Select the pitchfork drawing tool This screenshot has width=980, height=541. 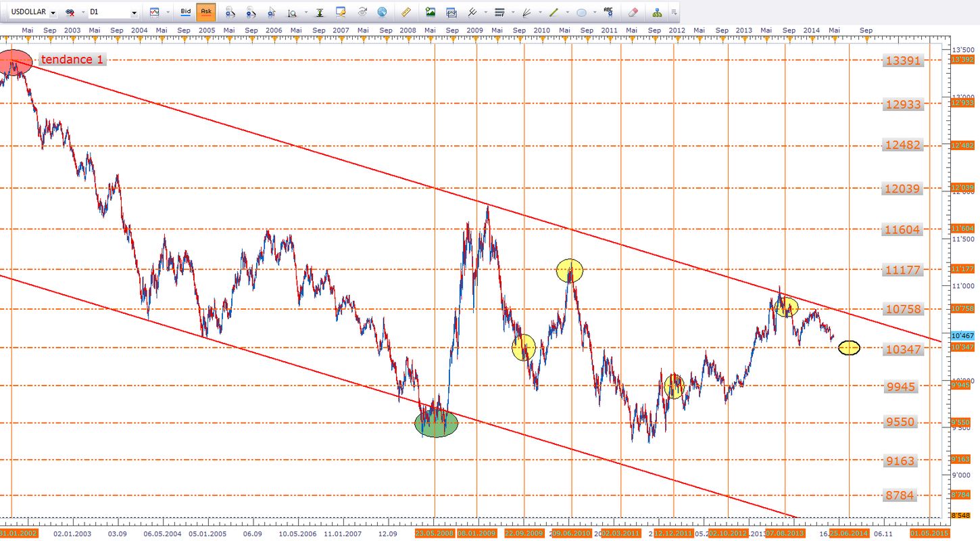point(473,12)
